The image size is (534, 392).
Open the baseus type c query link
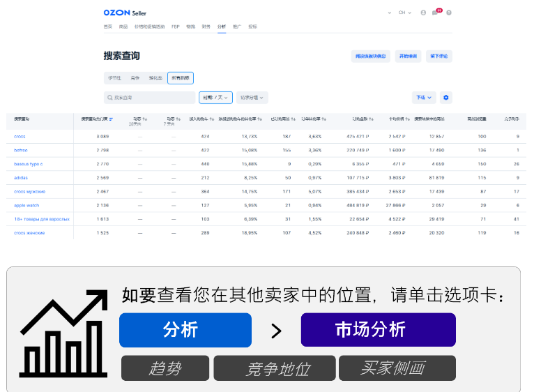pos(29,164)
